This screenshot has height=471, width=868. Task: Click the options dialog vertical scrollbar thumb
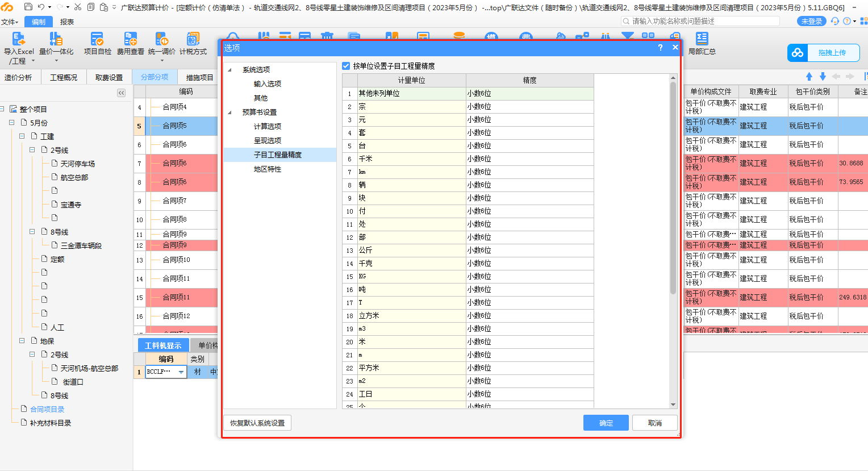point(673,187)
